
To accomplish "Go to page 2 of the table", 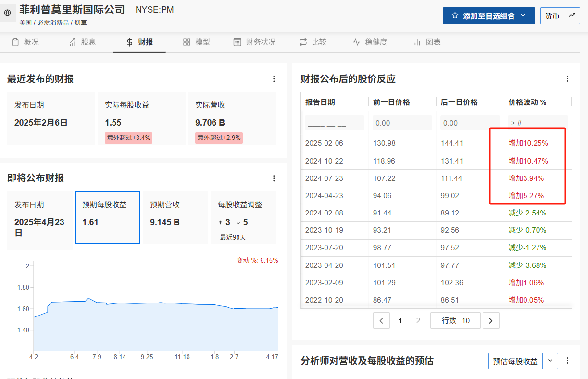I will click(418, 320).
